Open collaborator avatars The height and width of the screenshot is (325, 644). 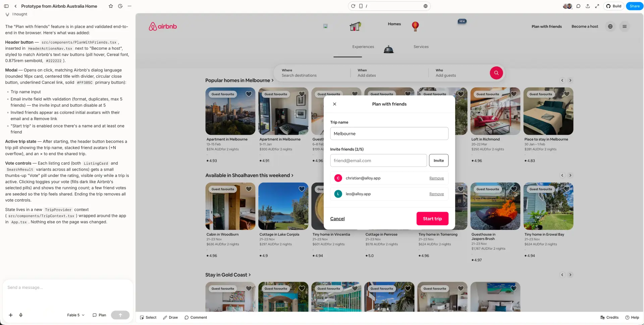click(568, 6)
